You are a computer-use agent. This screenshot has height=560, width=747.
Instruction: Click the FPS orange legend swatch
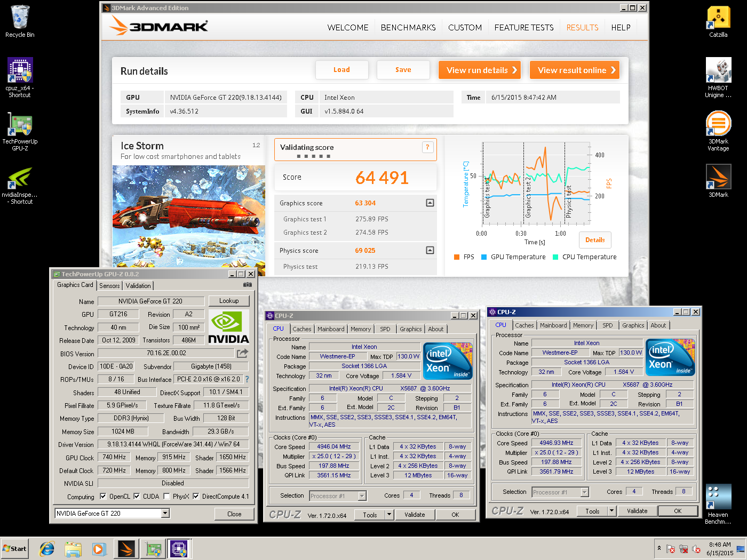click(457, 257)
